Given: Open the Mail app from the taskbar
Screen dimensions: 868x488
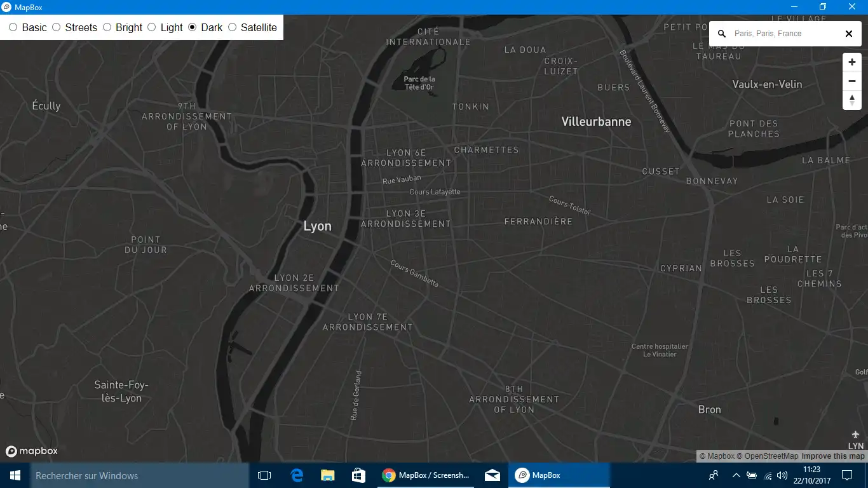Looking at the screenshot, I should [x=492, y=475].
